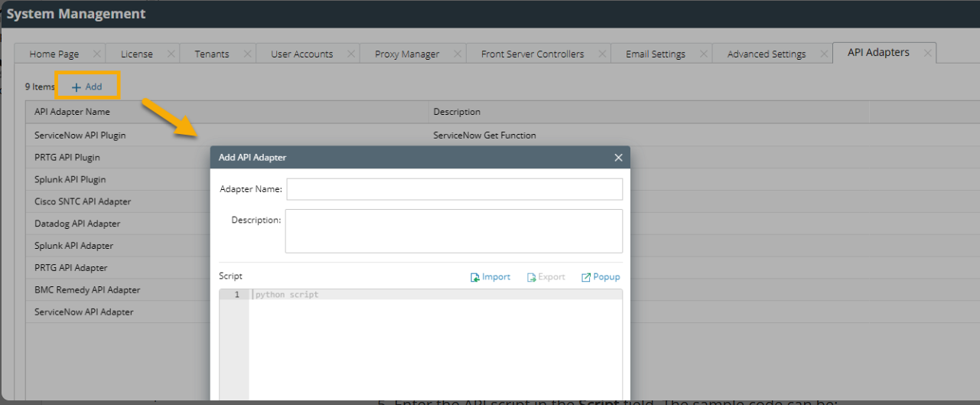This screenshot has height=405, width=980.
Task: Click into the Description text area
Action: tap(454, 230)
